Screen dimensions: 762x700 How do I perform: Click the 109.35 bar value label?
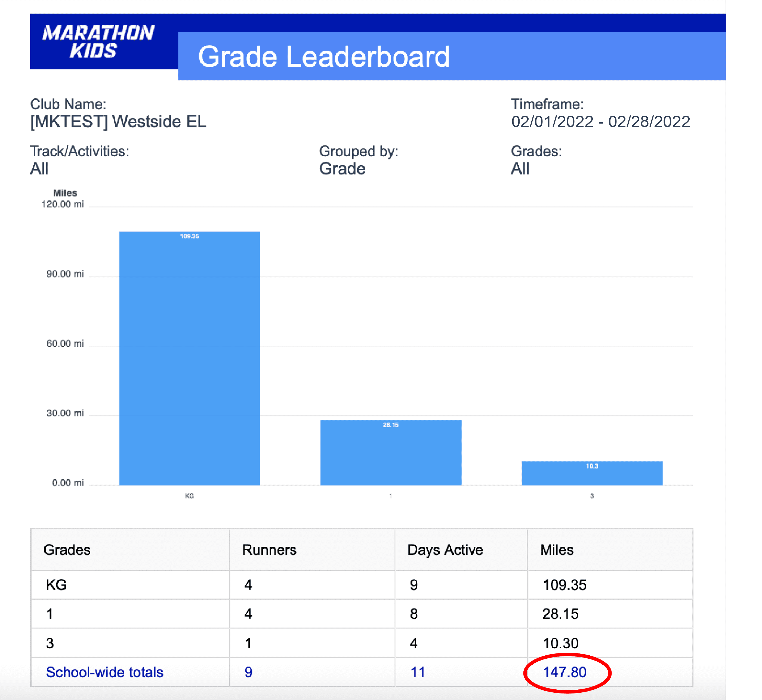[x=189, y=236]
